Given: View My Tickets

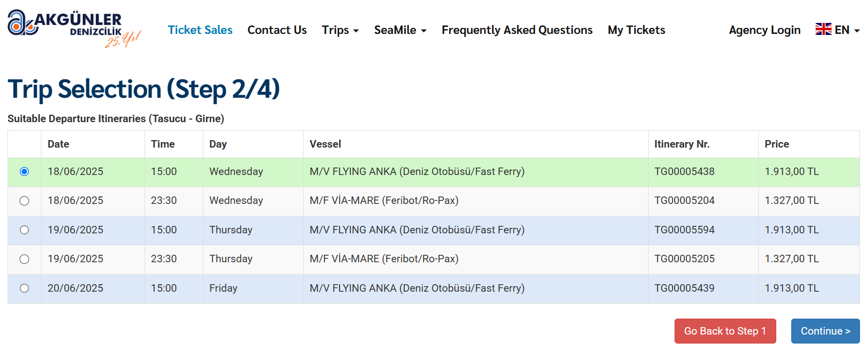Looking at the screenshot, I should point(636,30).
